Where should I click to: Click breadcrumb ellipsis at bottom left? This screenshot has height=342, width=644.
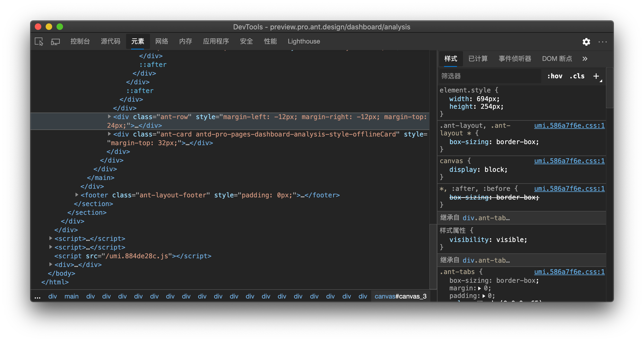point(38,296)
